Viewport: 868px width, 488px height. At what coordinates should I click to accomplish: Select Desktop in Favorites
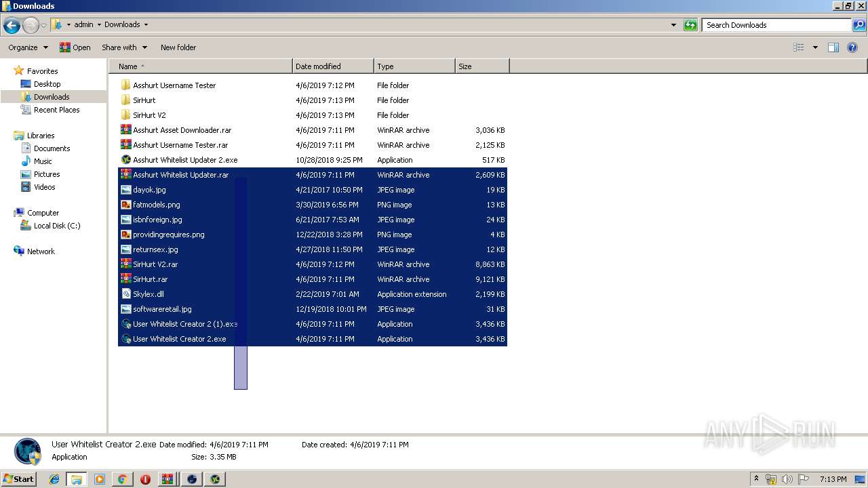(47, 84)
